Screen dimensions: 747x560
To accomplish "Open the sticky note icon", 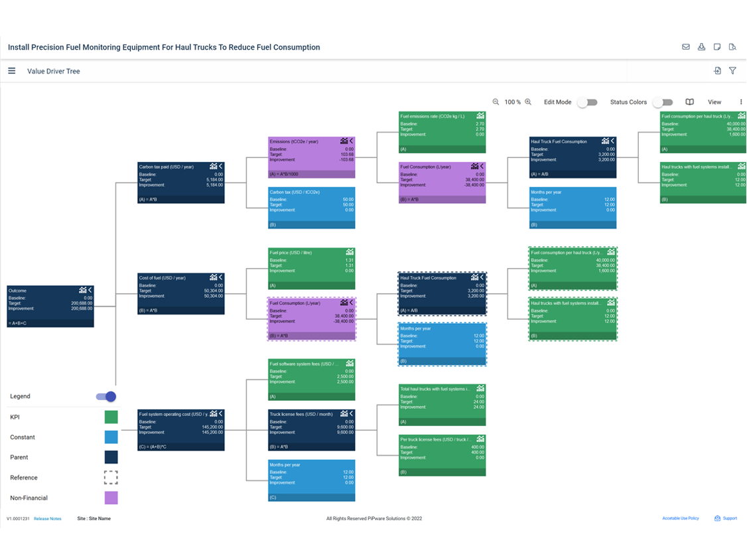I will coord(717,47).
